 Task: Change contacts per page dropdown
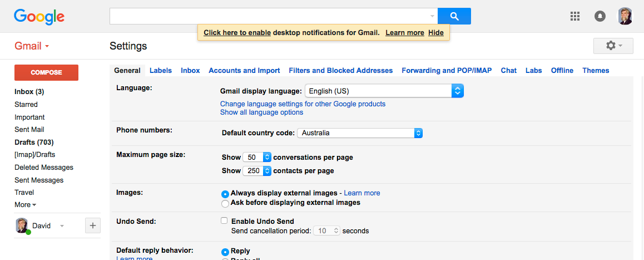(257, 170)
